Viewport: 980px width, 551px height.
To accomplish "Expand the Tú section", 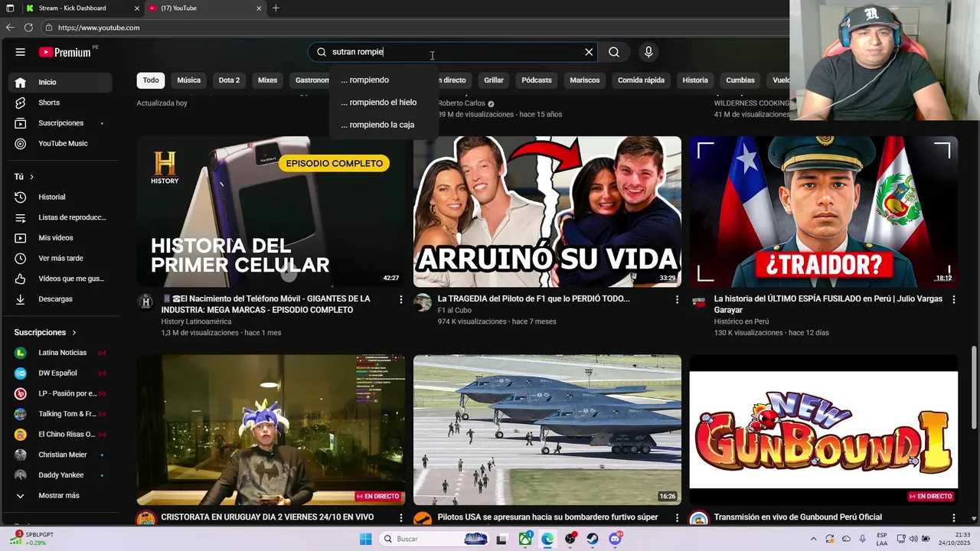I will point(24,177).
